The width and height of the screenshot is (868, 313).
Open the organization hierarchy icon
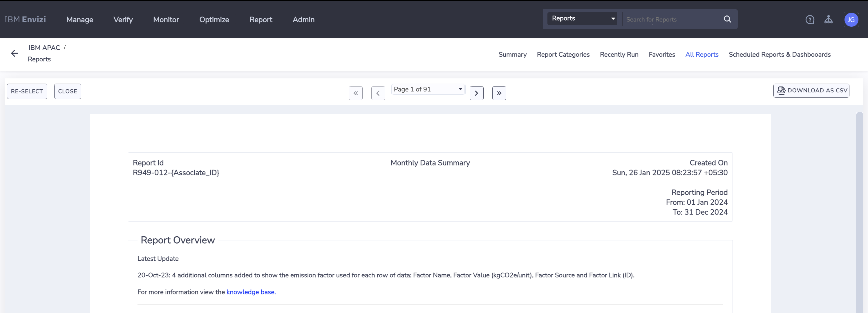(828, 20)
